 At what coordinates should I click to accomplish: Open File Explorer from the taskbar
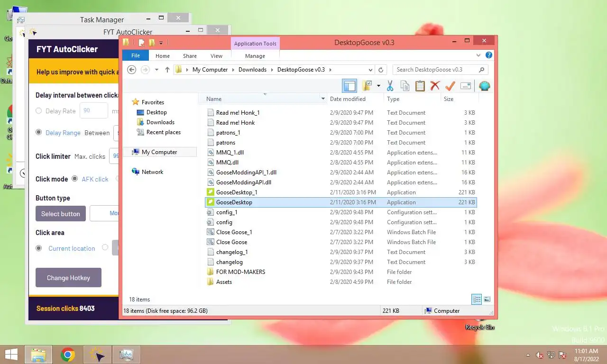(38, 355)
